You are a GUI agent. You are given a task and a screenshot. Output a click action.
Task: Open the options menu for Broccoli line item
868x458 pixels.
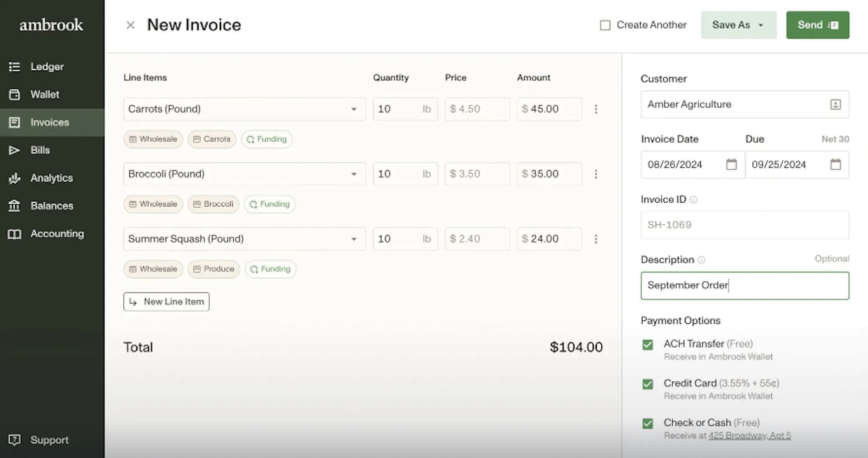coord(596,174)
